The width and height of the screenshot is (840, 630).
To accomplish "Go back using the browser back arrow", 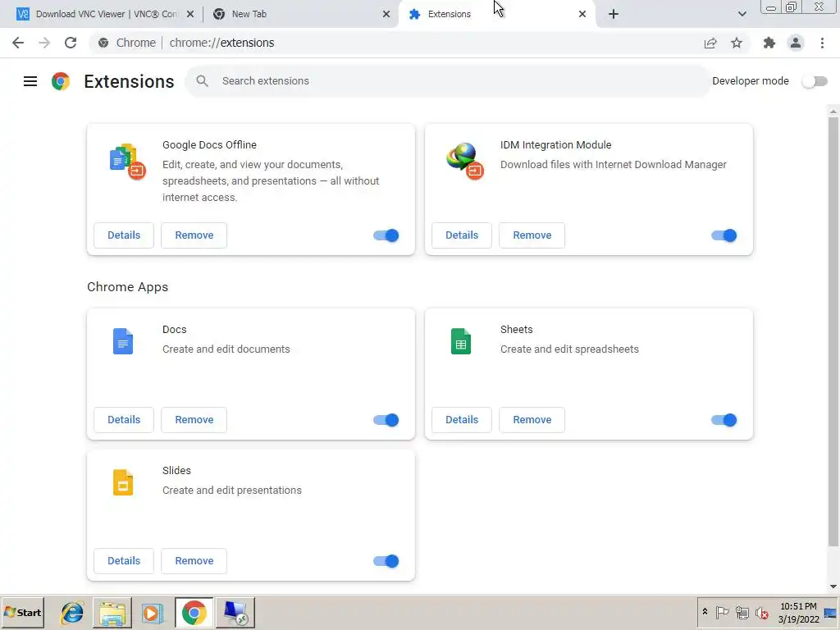I will (x=18, y=43).
